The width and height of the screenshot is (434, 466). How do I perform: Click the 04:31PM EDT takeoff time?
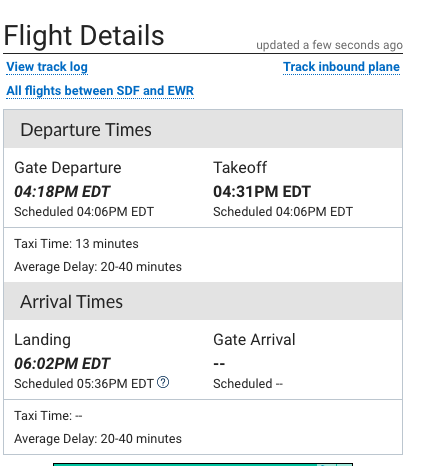click(262, 192)
